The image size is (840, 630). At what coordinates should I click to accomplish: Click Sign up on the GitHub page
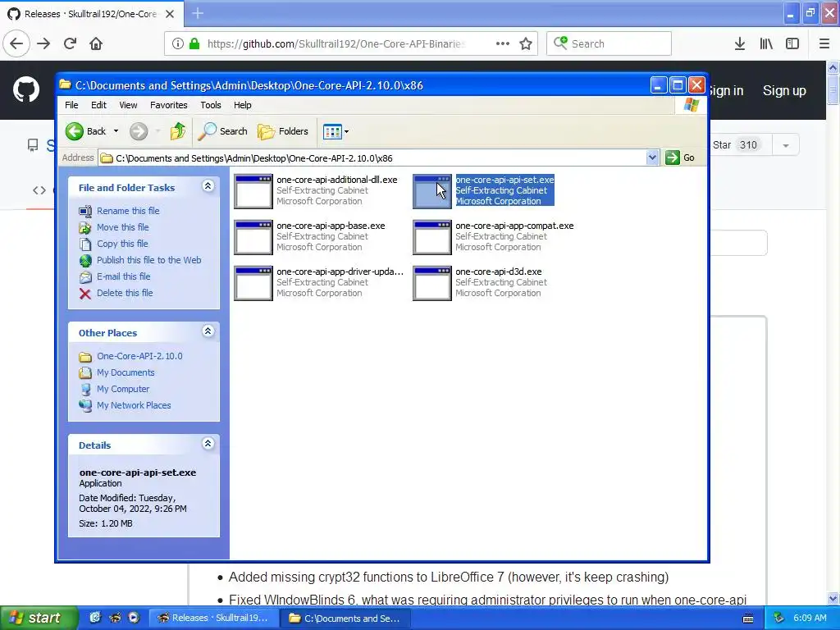[784, 90]
